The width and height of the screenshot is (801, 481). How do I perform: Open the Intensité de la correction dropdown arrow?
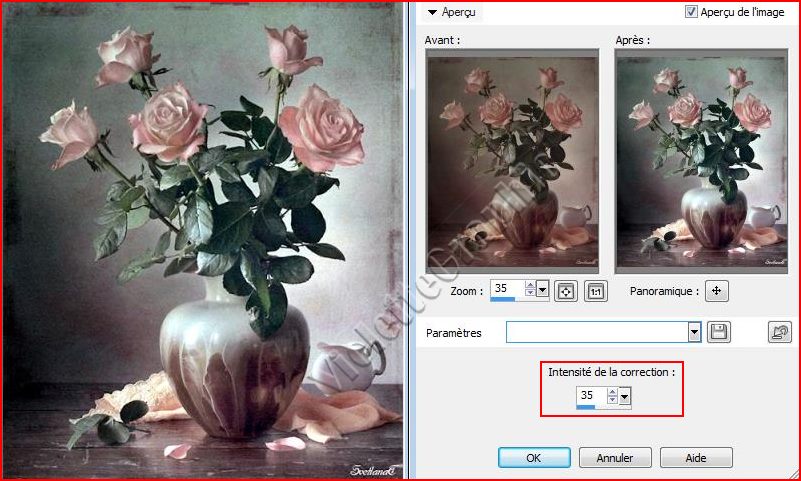tap(625, 396)
